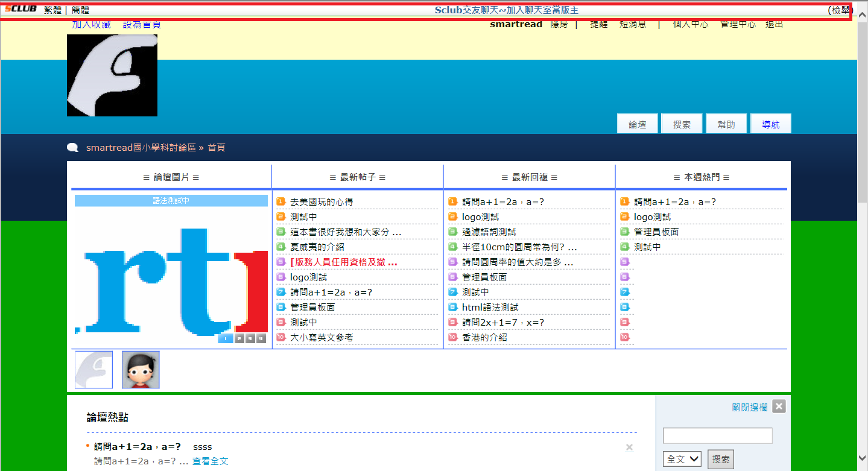868x471 pixels.
Task: Open the 幫助 help tab
Action: [726, 124]
